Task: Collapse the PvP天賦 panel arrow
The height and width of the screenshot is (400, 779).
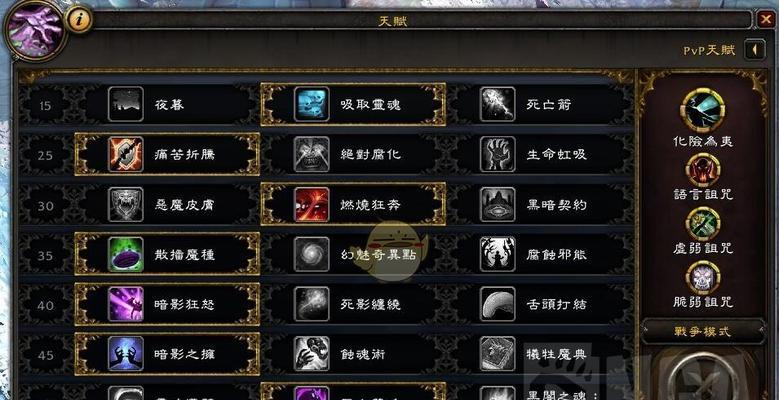Action: pyautogui.click(x=755, y=50)
